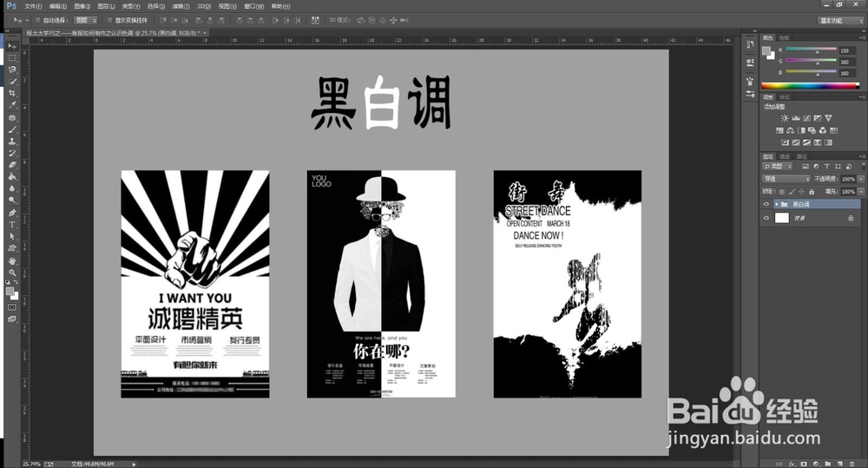Turn layer filtering on or off
Screen dimensions: 868x468
863,166
